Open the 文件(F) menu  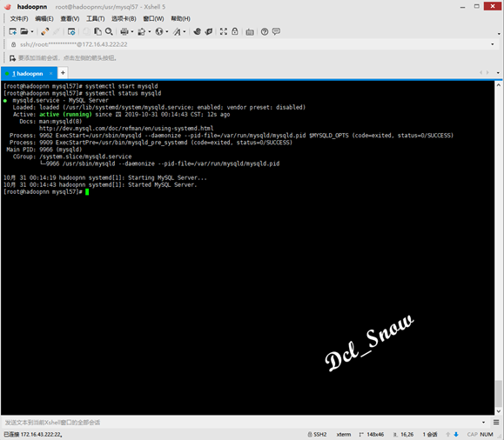coord(19,18)
